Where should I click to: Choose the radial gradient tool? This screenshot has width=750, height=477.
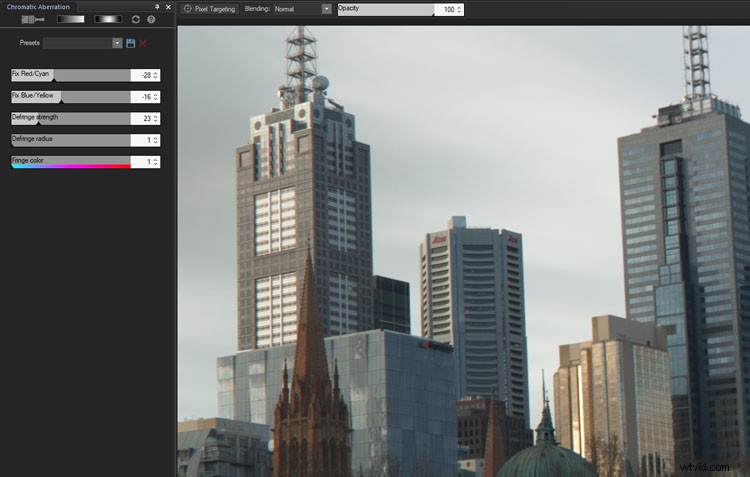[108, 19]
